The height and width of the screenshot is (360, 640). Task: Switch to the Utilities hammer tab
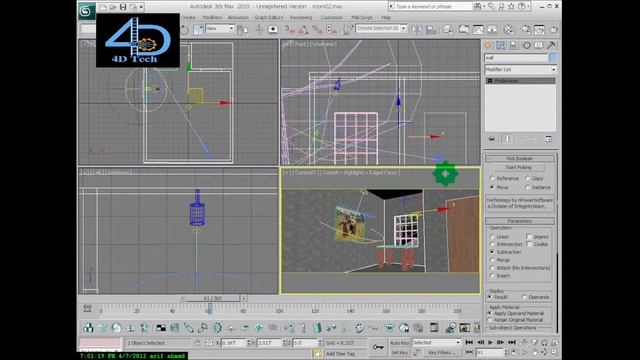click(x=551, y=45)
